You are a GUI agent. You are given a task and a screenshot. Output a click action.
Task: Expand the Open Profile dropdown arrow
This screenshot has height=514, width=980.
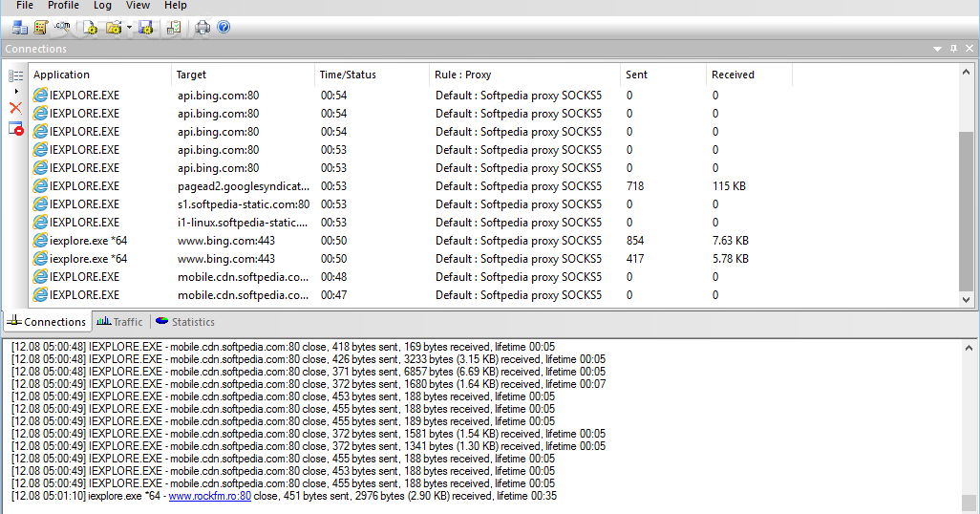129,28
